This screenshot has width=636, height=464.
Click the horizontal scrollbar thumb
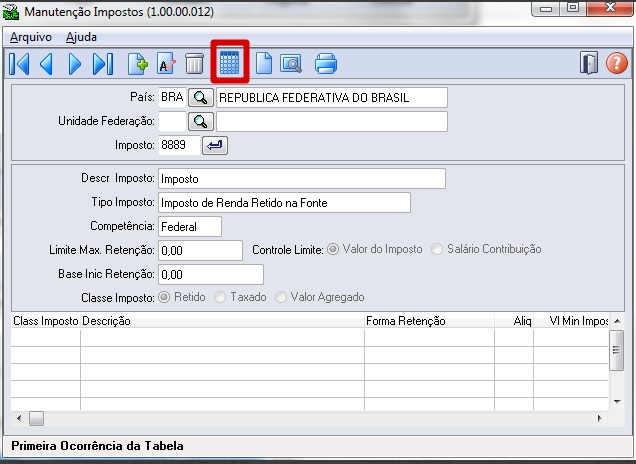pos(36,418)
